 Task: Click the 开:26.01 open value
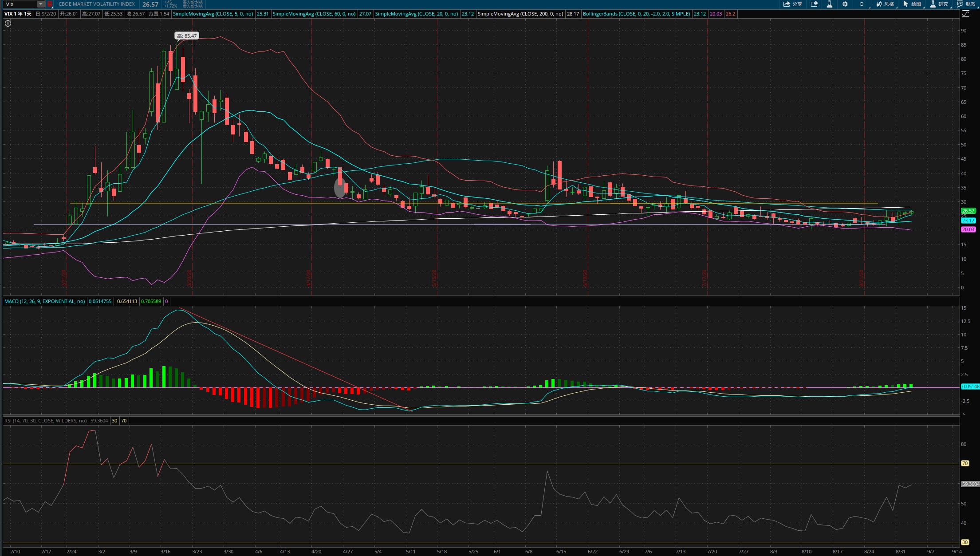(x=69, y=14)
